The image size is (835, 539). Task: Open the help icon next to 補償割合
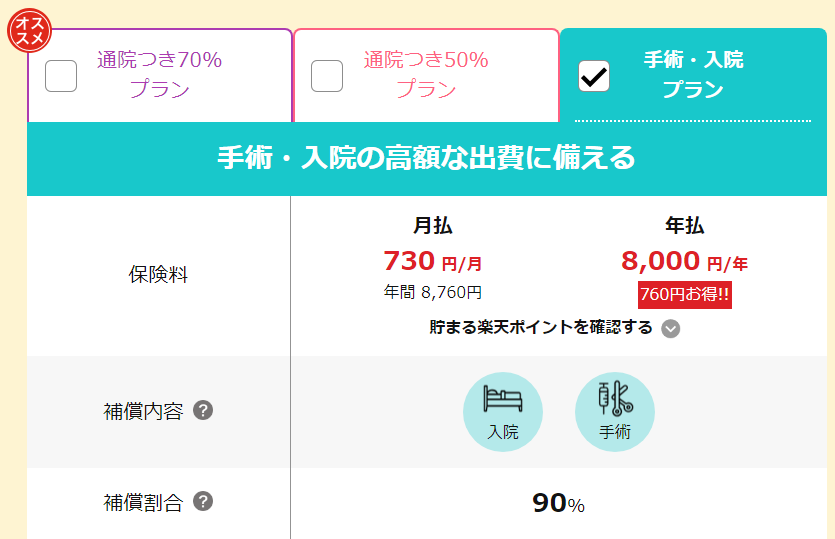click(x=203, y=502)
